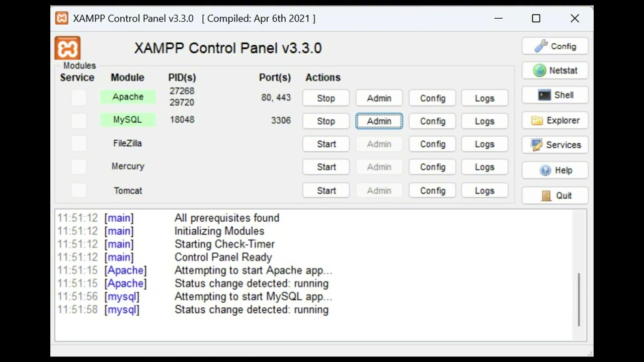
Task: Open the MySQL Admin page
Action: coord(379,121)
